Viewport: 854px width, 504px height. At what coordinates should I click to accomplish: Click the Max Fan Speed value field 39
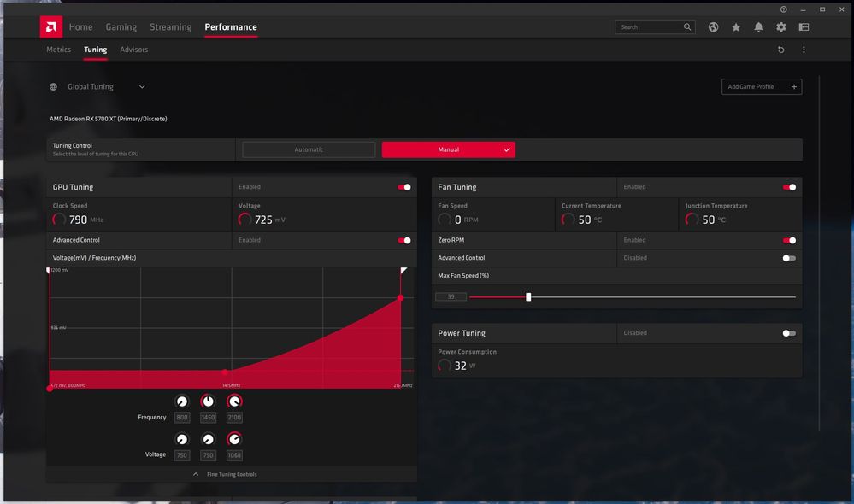(x=451, y=296)
